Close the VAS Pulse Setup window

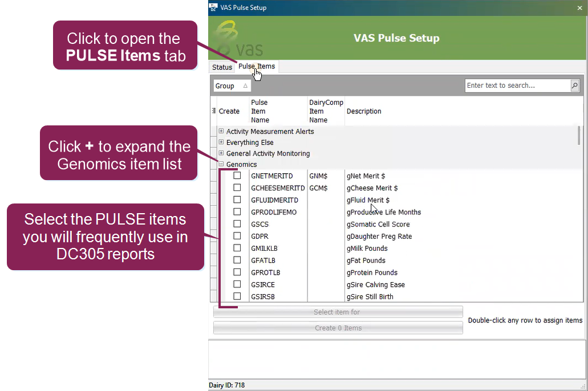[x=580, y=8]
